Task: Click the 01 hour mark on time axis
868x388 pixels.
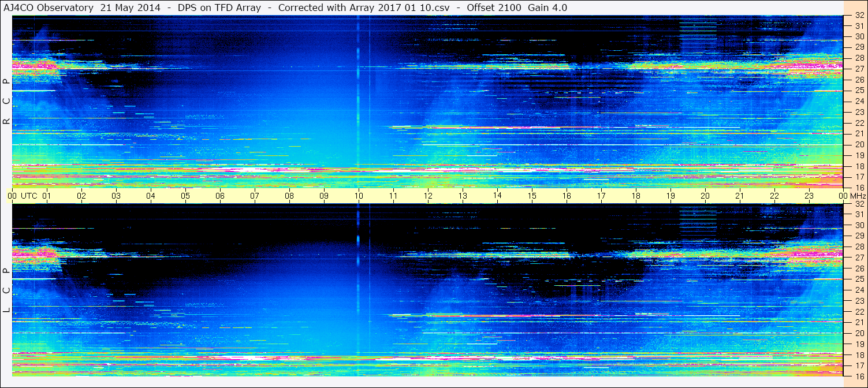Action: pyautogui.click(x=47, y=196)
